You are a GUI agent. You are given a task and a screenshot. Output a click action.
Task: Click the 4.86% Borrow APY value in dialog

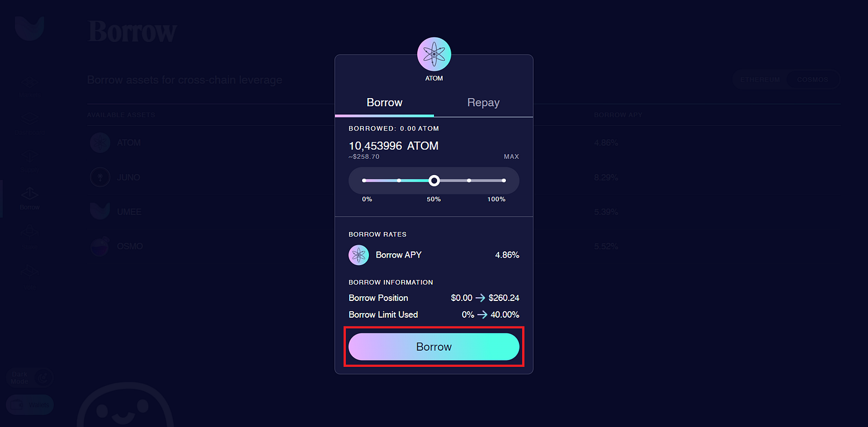pyautogui.click(x=507, y=255)
